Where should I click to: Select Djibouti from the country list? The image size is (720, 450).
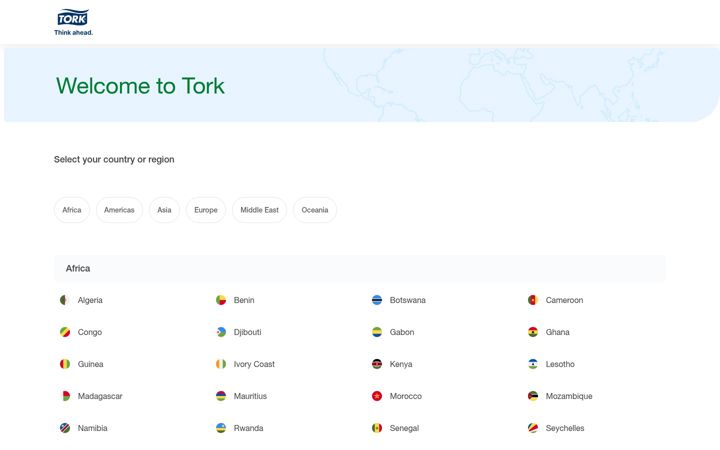248,332
